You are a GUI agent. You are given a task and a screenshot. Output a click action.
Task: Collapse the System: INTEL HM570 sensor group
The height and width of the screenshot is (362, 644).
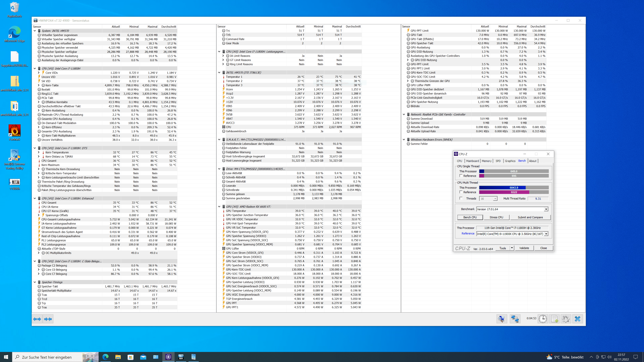tap(35, 31)
